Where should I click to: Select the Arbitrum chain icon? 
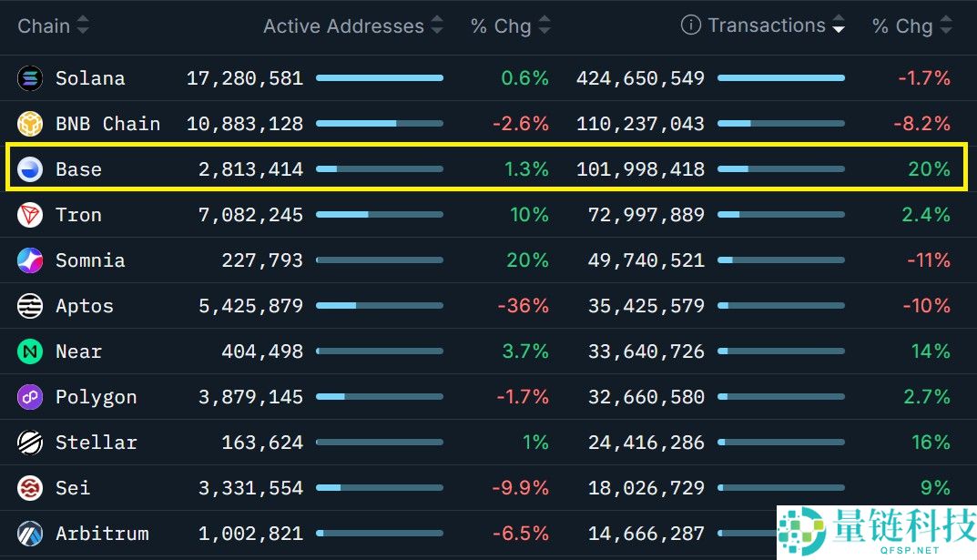29,534
